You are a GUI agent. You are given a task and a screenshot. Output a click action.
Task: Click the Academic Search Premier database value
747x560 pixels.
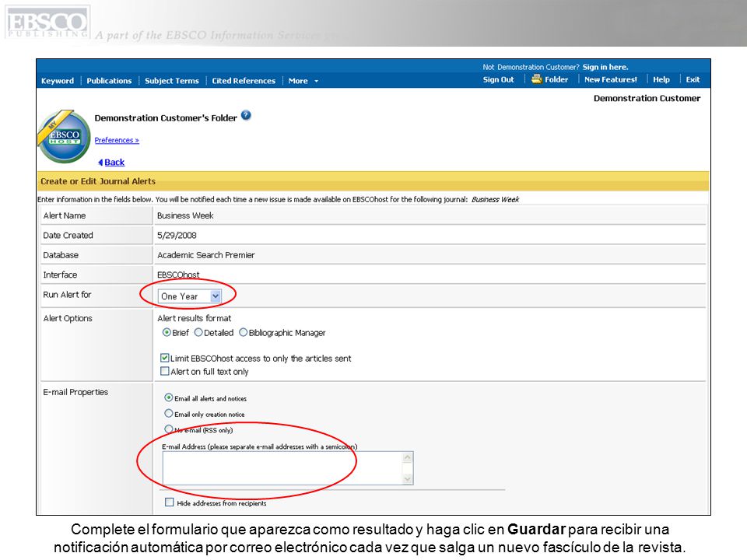tap(205, 255)
